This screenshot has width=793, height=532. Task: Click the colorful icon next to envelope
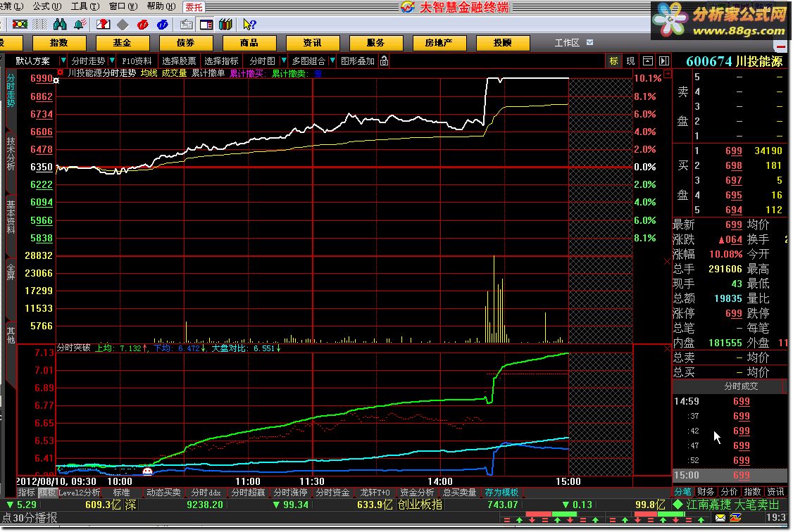click(736, 518)
